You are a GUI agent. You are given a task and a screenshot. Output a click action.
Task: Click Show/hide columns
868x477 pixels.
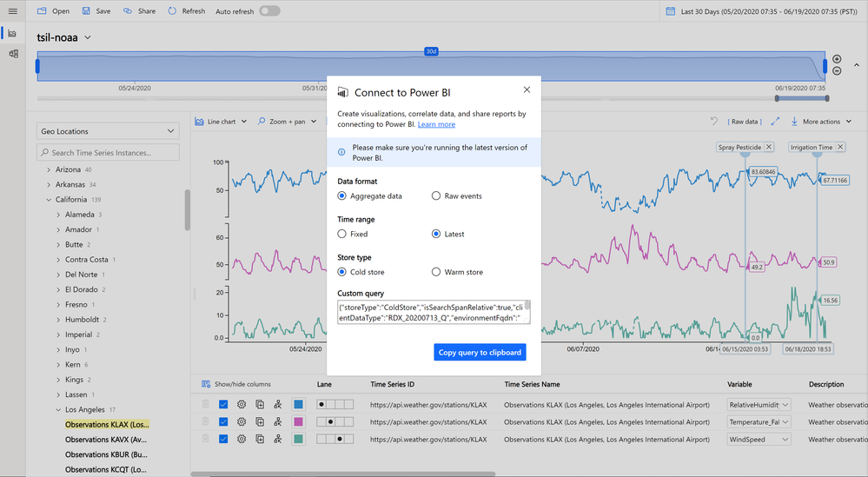[236, 384]
